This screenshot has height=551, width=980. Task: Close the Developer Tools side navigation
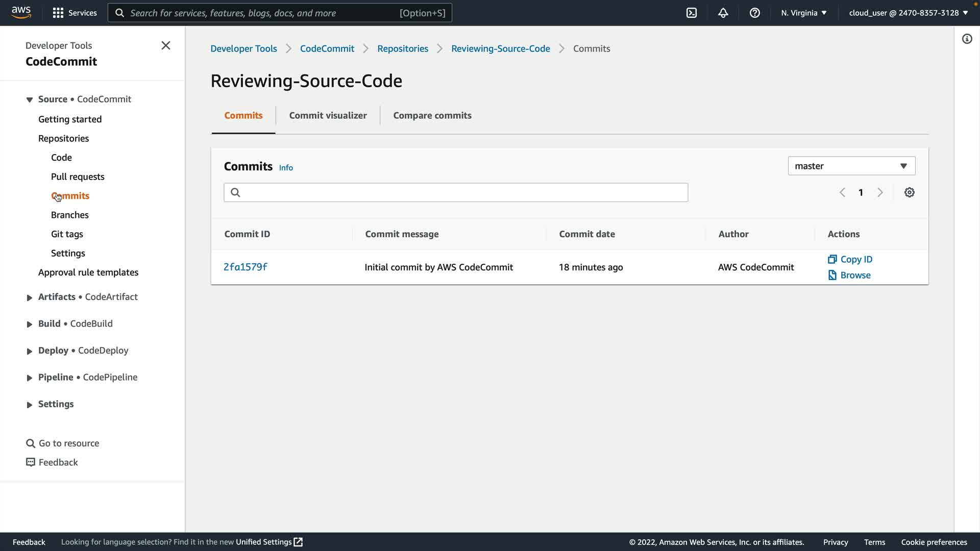(x=166, y=45)
